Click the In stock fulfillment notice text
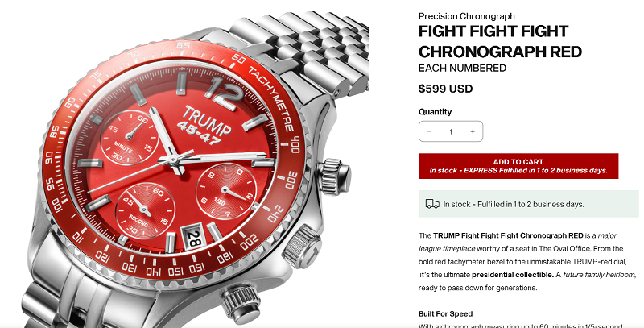 coord(514,204)
